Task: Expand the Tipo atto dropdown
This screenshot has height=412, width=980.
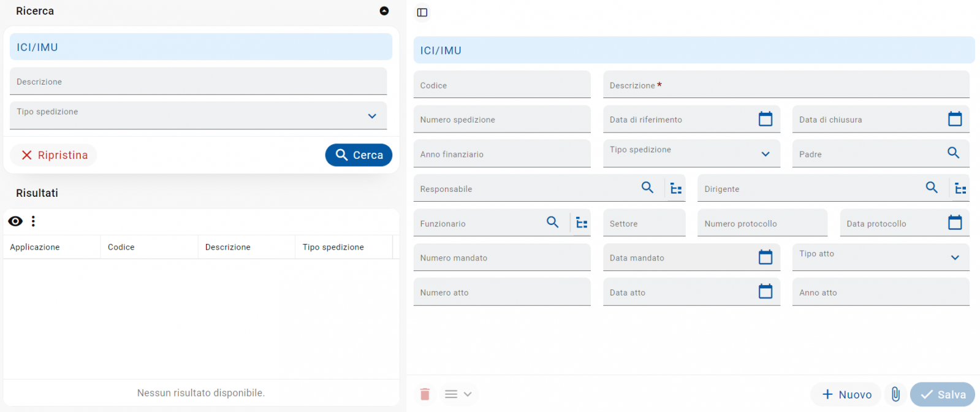Action: [955, 257]
